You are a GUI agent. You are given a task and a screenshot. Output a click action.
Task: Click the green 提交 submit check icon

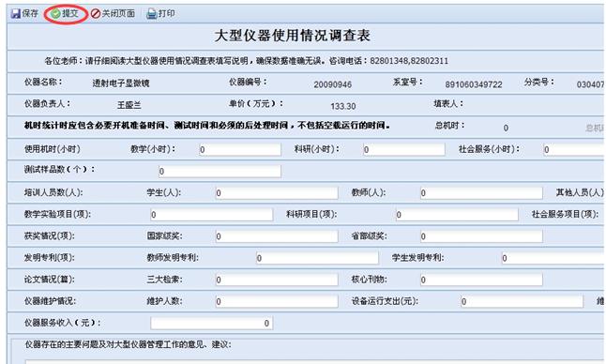(55, 14)
